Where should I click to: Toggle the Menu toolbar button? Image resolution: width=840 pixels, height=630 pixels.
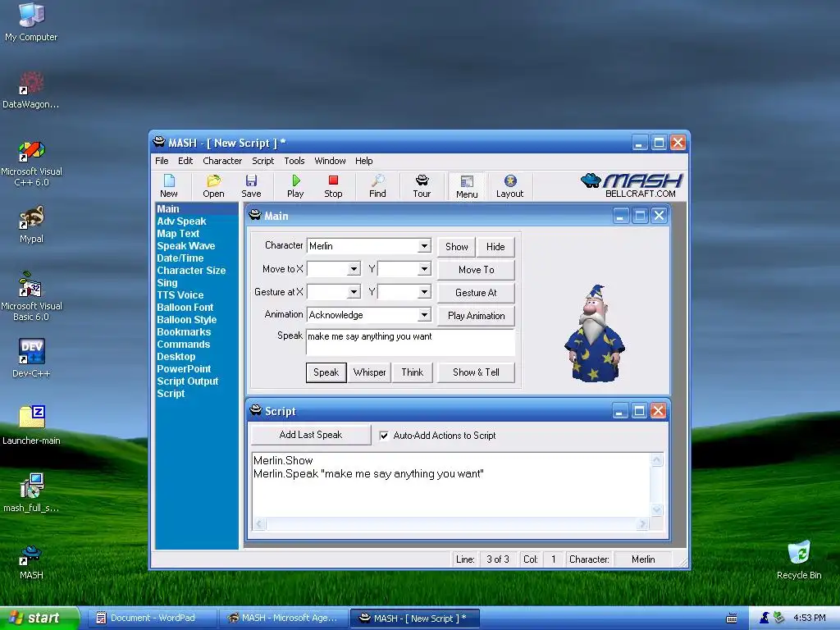pyautogui.click(x=467, y=186)
